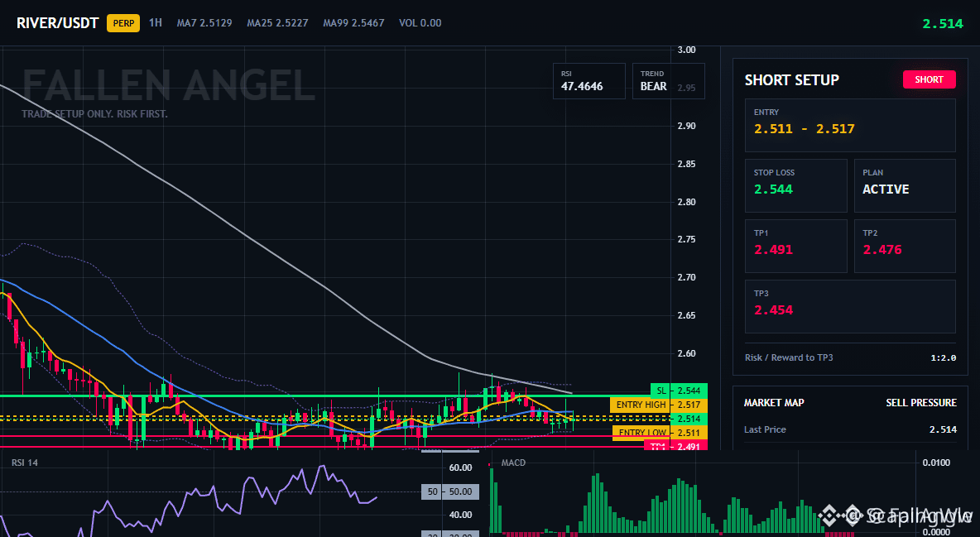The image size is (980, 537).
Task: Click the red SHORT button
Action: coord(929,79)
